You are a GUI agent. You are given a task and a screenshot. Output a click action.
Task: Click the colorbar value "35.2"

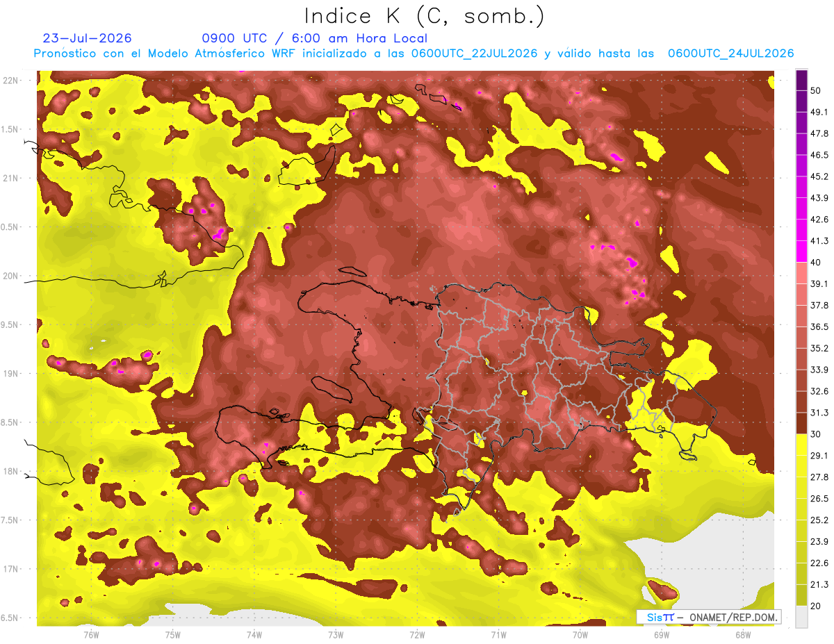click(820, 348)
